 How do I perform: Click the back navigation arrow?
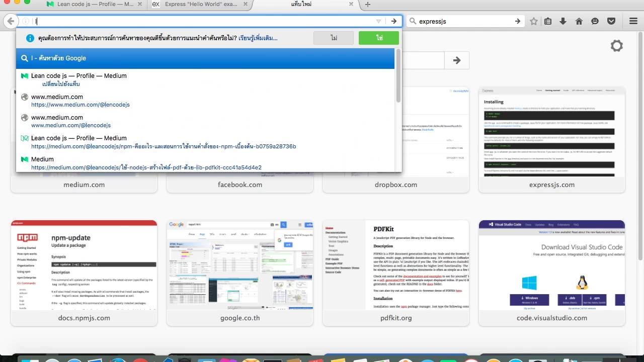[x=10, y=21]
